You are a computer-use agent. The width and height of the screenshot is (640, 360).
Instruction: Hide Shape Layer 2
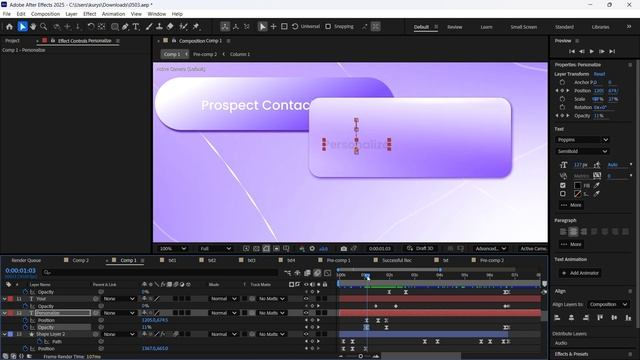tap(306, 334)
